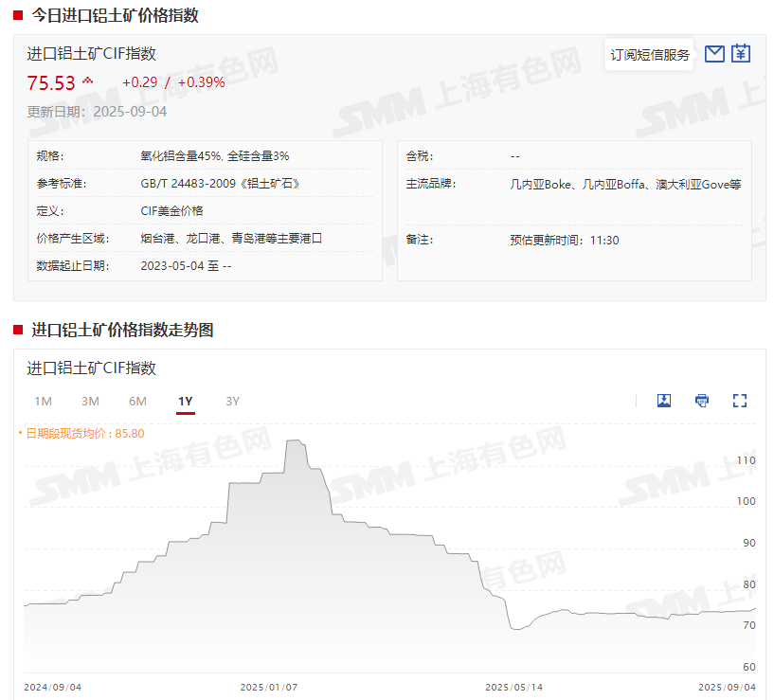Click the 订阅短信服务 subscription button
The height and width of the screenshot is (700, 774).
point(650,55)
